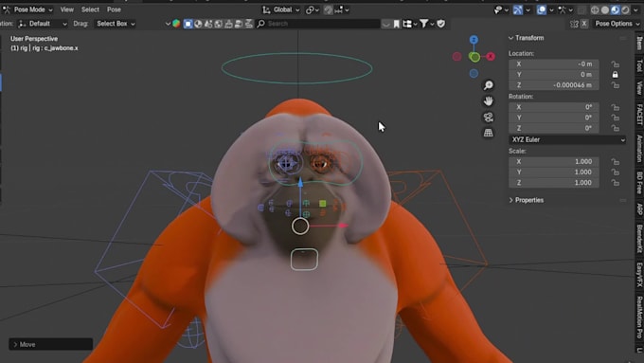Click the multicolored sphere icon in the toolbar
The image size is (644, 363).
[x=176, y=24]
